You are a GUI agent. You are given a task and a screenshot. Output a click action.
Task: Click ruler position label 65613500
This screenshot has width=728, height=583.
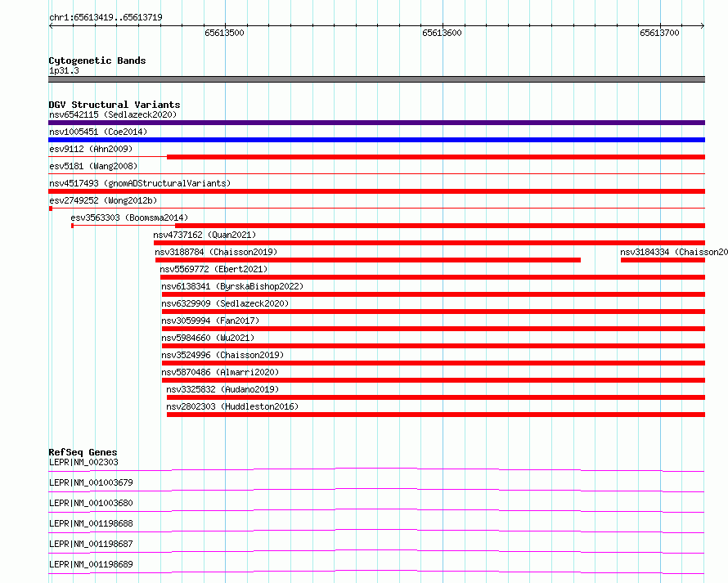click(x=224, y=33)
